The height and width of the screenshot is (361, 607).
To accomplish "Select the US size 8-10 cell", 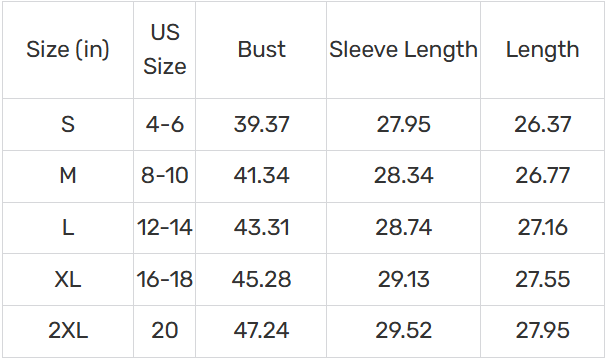I will point(165,176).
